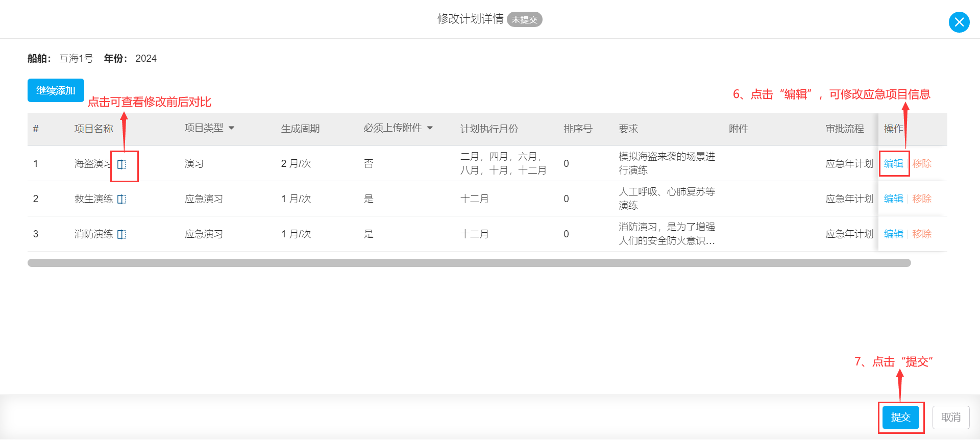Click the 2 月/次 cycle cell
Viewport: 980px width, 442px height.
click(296, 163)
